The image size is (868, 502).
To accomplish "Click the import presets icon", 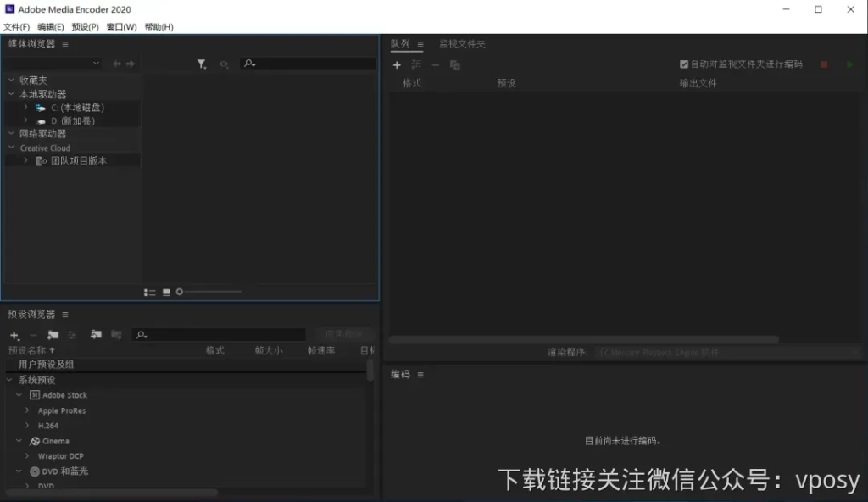I will pos(96,334).
